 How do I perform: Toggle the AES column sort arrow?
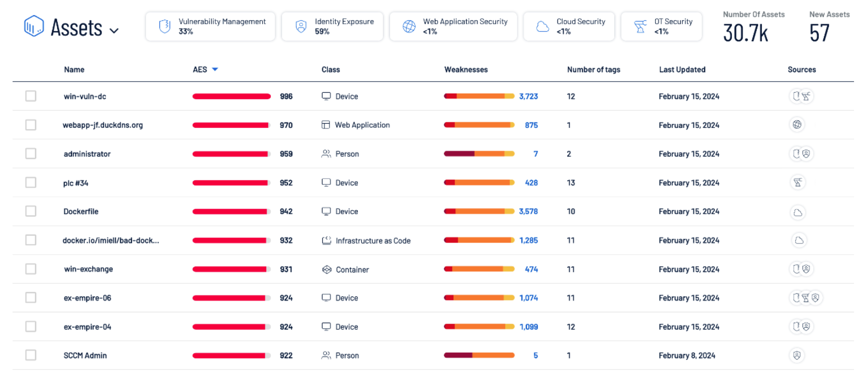(215, 69)
